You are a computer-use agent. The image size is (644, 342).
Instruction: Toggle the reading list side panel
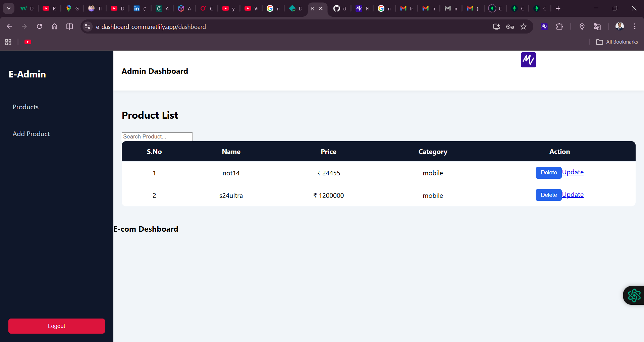click(69, 26)
